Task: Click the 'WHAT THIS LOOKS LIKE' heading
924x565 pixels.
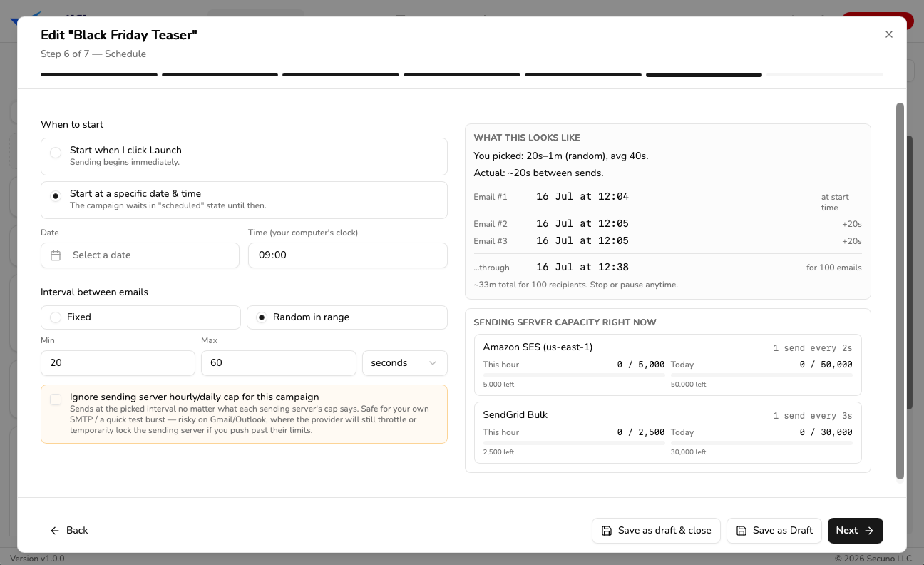Action: click(527, 138)
